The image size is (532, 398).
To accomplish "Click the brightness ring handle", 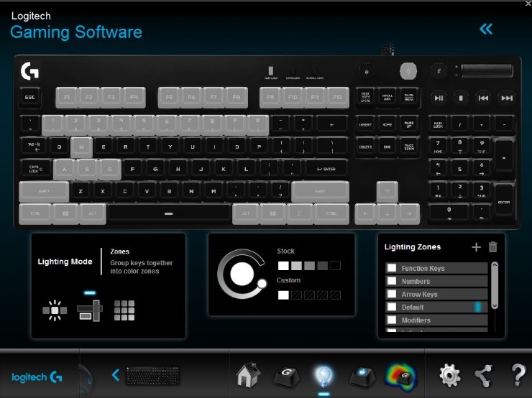I will pos(262,284).
